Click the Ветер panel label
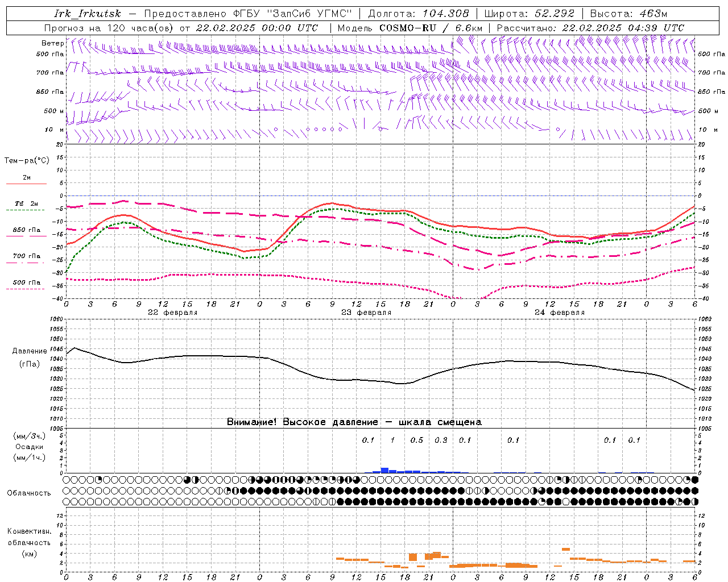The height and width of the screenshot is (582, 728). (53, 43)
